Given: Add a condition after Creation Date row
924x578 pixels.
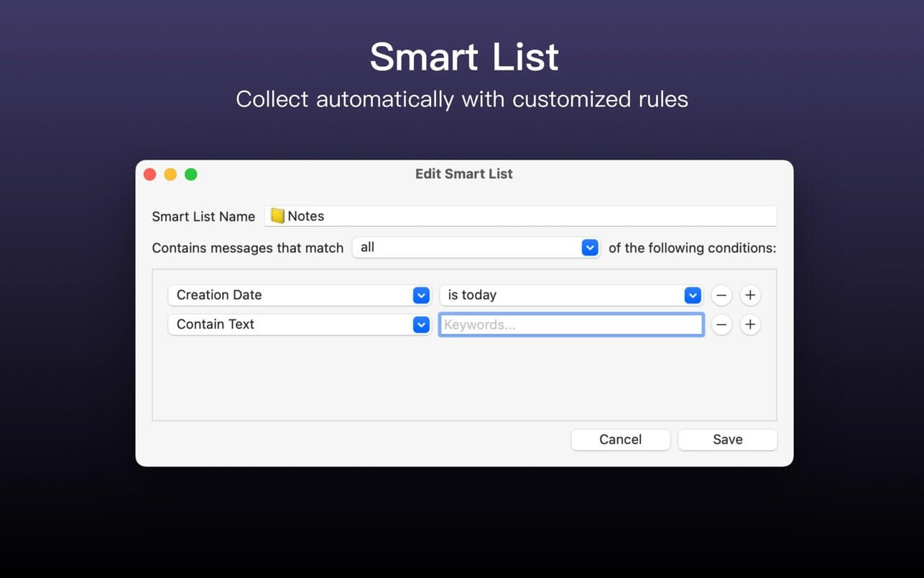Looking at the screenshot, I should 750,295.
